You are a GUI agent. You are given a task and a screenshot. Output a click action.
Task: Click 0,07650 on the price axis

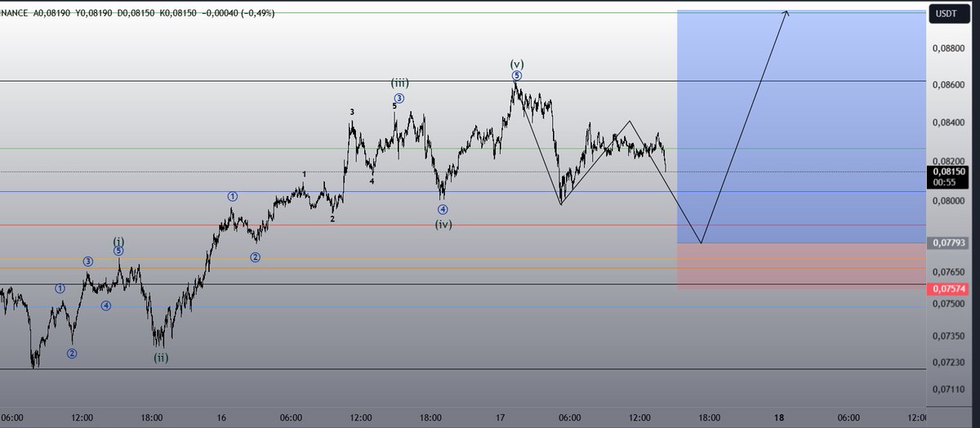(948, 271)
